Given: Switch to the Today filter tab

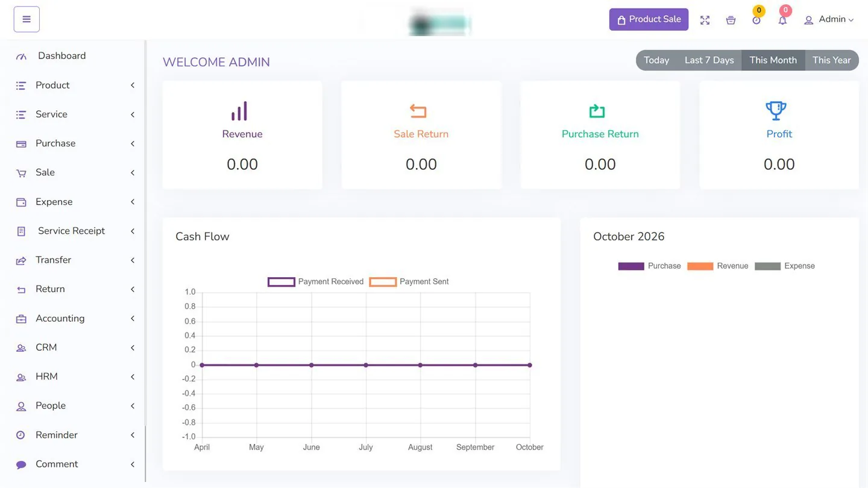Looking at the screenshot, I should click(656, 60).
